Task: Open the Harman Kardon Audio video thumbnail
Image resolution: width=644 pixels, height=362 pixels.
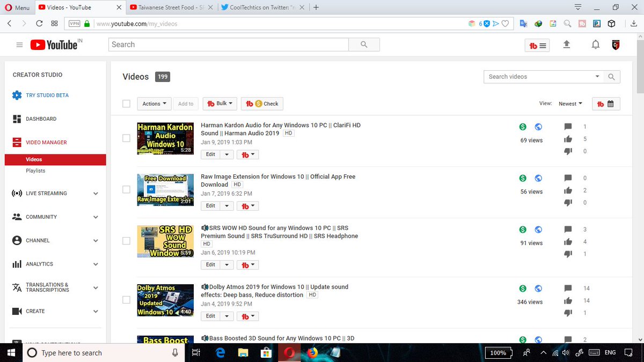Action: tap(165, 138)
